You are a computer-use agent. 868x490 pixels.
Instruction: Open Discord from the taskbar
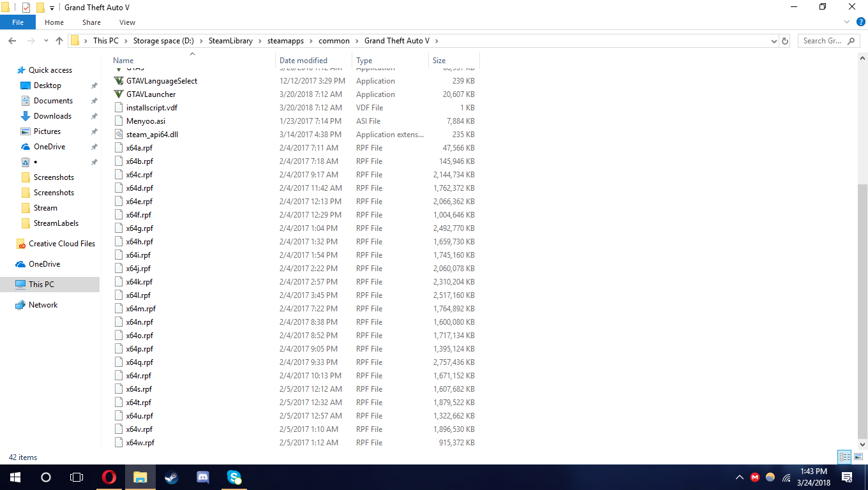(x=203, y=477)
